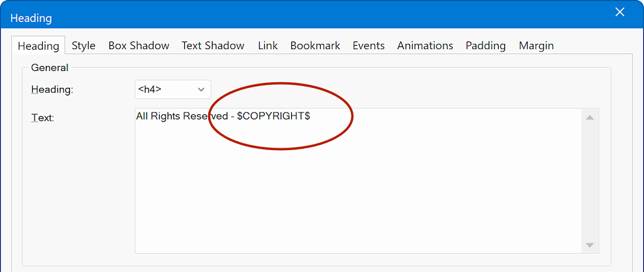644x272 pixels.
Task: Open the Bookmark tab
Action: point(315,45)
